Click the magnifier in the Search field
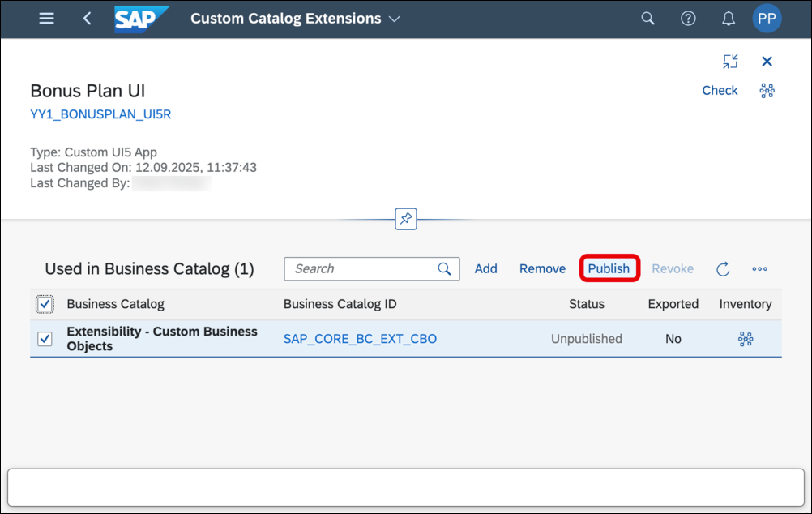 point(444,269)
